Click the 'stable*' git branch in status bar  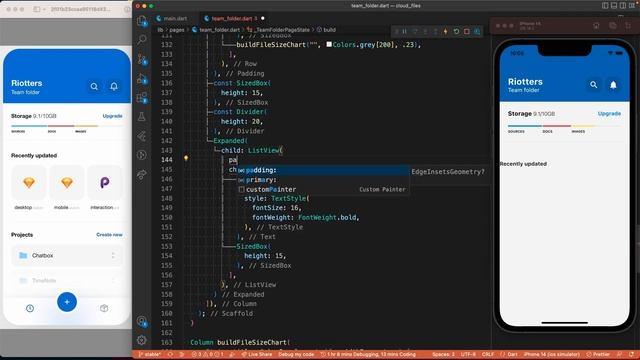click(x=149, y=354)
